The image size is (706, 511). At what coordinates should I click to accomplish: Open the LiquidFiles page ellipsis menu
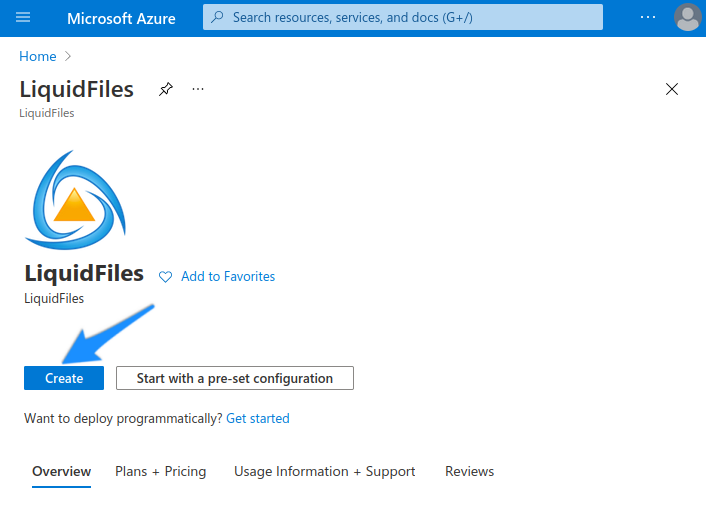tap(198, 89)
